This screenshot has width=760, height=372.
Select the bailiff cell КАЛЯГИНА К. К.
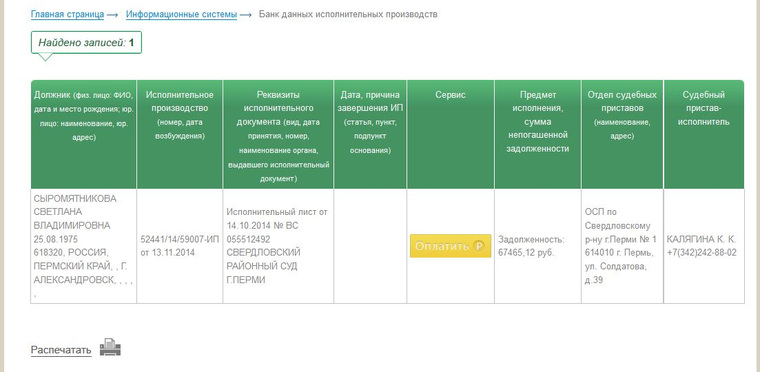pyautogui.click(x=704, y=246)
